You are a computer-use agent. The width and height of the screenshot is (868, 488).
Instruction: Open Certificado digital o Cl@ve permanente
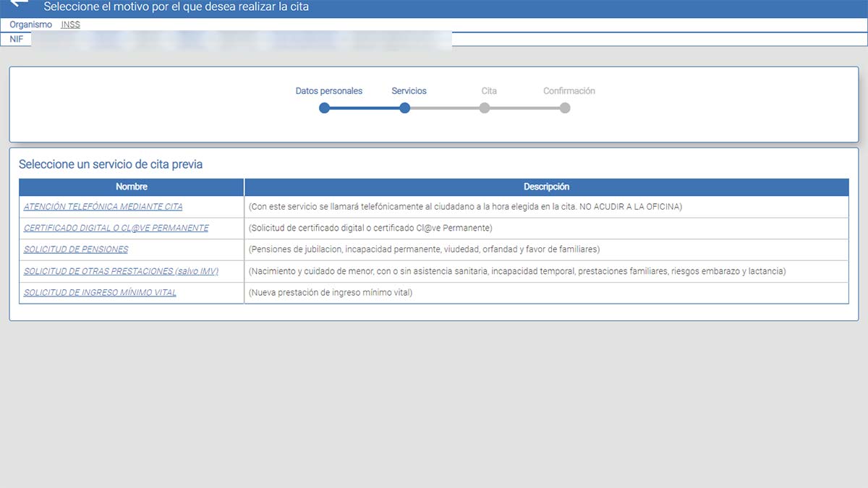116,228
